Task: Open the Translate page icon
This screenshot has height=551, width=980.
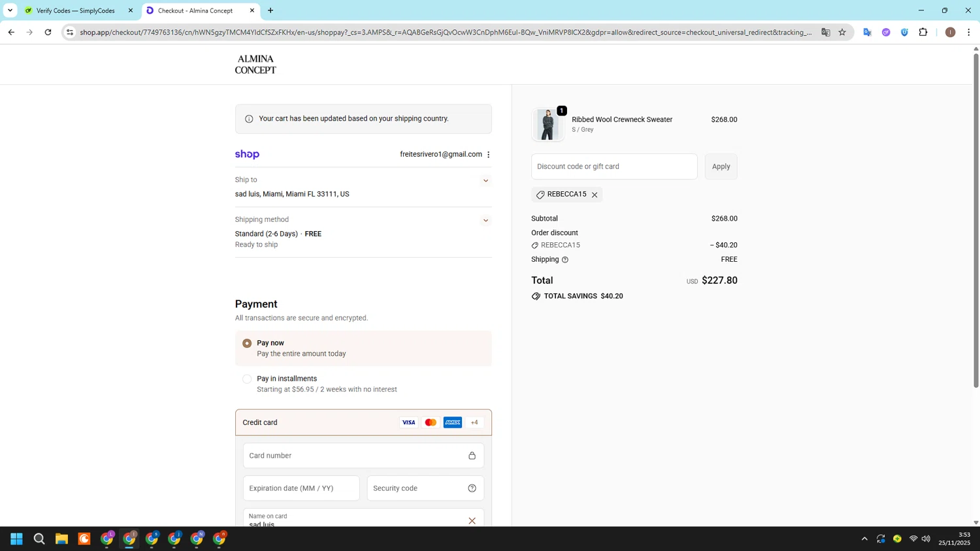Action: [826, 32]
